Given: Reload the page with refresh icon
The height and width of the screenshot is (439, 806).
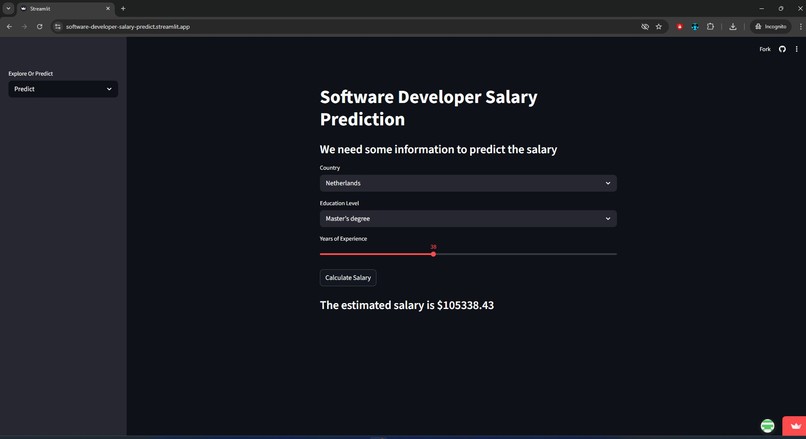Looking at the screenshot, I should click(40, 27).
